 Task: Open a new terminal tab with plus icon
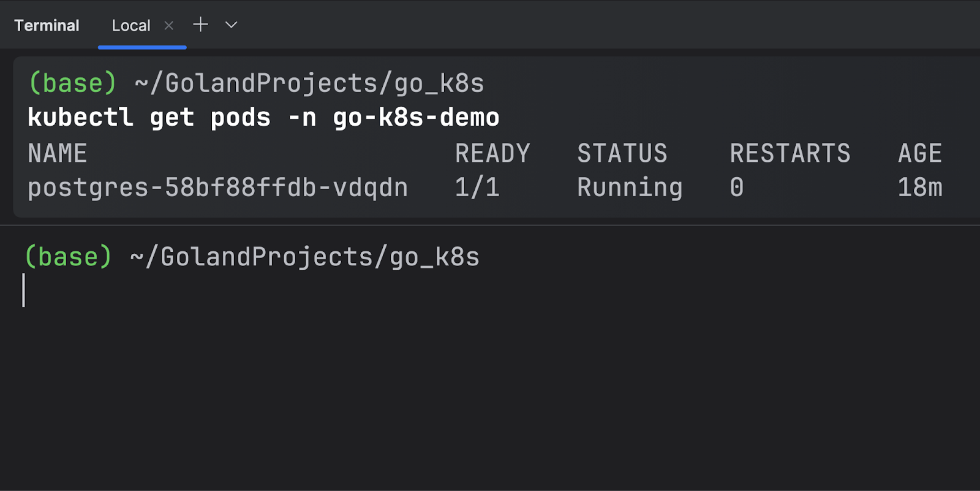point(200,25)
